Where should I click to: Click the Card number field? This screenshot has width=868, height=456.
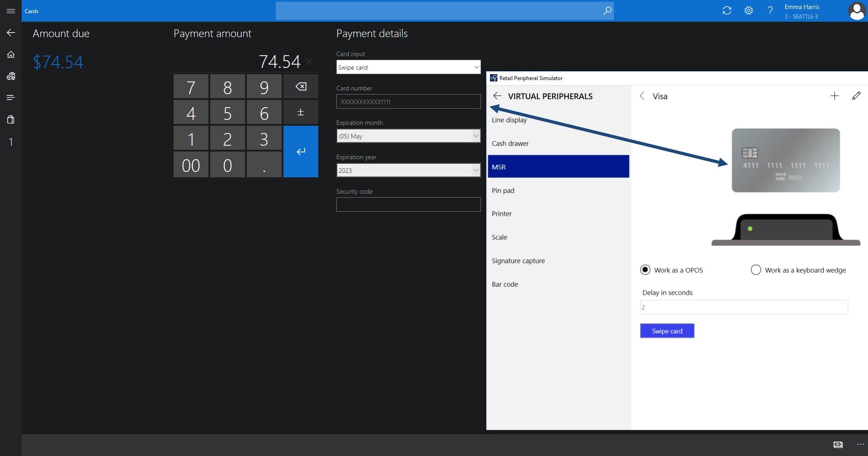click(x=408, y=101)
